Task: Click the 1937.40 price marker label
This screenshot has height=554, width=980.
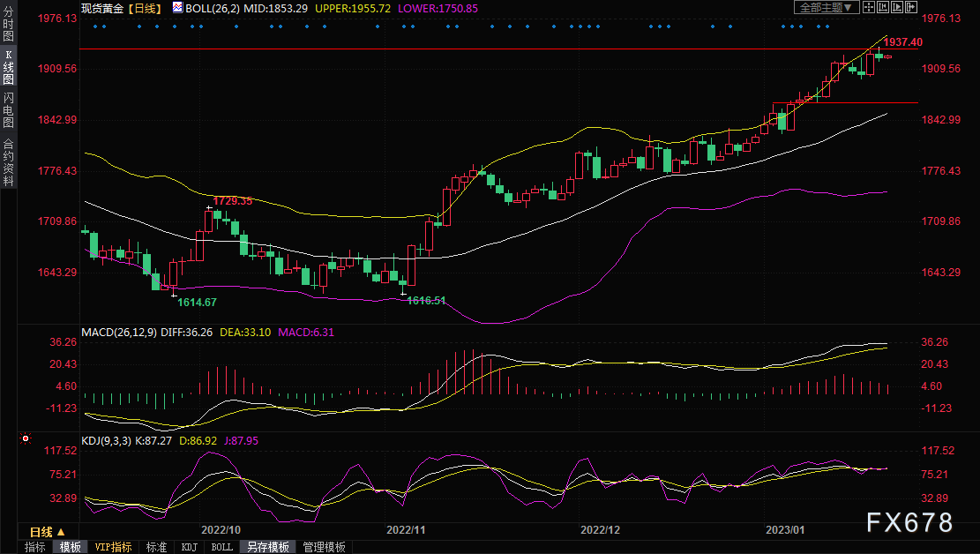Action: click(x=903, y=42)
